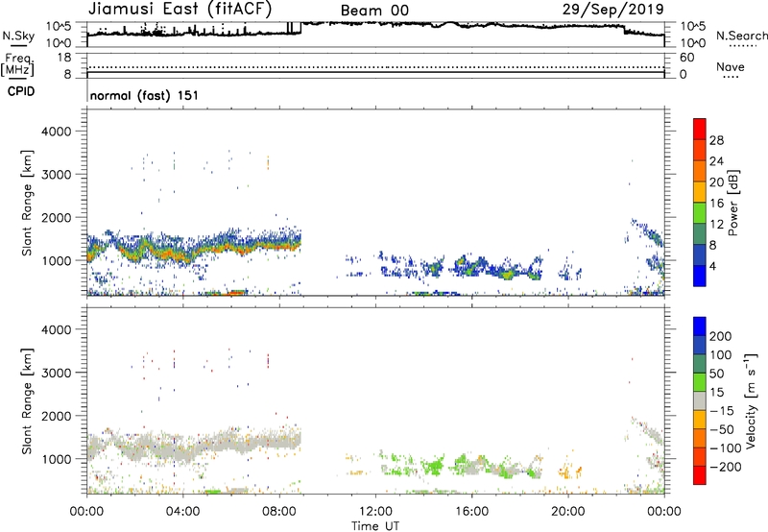Viewport: 768px width, 532px height.
Task: Click the 16:00 time tick label
Action: tap(471, 512)
